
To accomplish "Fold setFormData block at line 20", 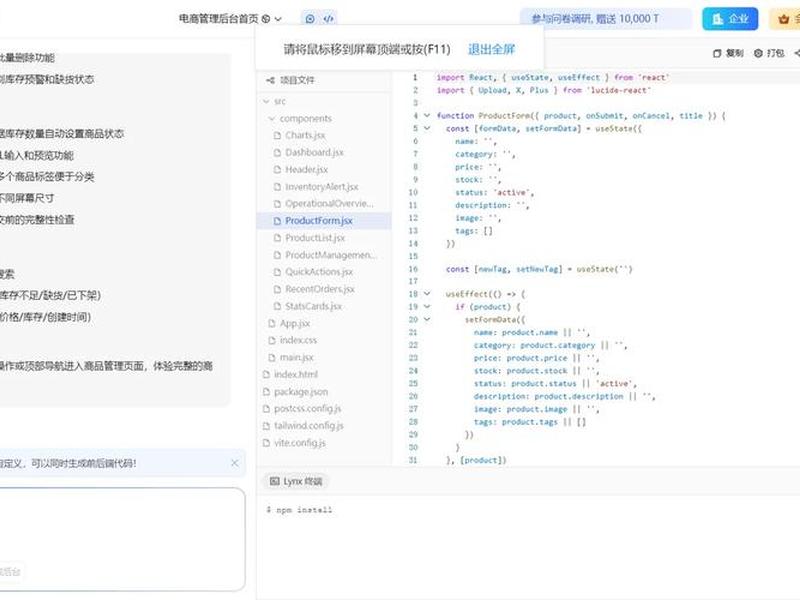I will point(427,319).
